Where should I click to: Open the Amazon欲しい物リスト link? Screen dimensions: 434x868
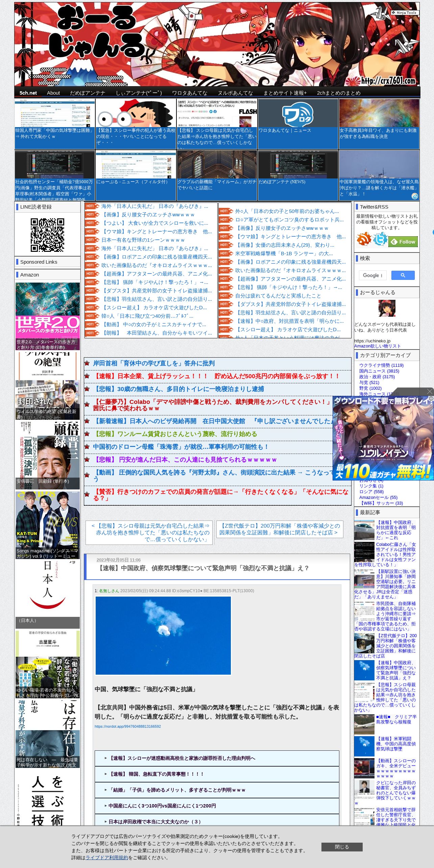click(377, 346)
